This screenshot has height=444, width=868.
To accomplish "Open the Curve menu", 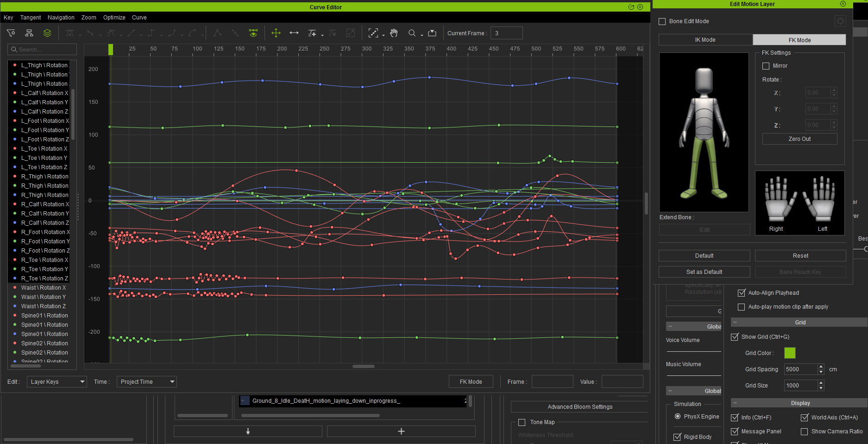I will coord(139,18).
